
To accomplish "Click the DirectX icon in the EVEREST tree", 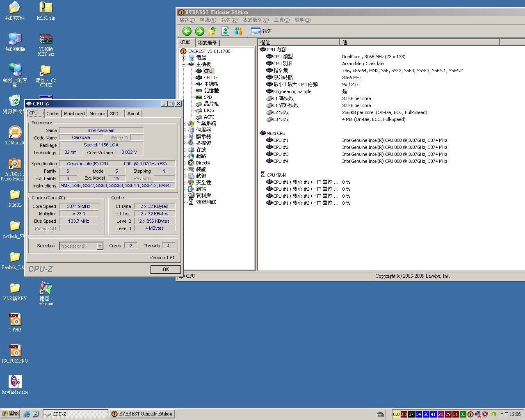I will (x=191, y=163).
